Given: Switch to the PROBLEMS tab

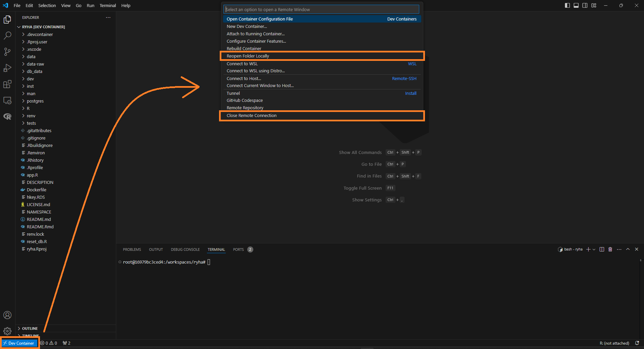Looking at the screenshot, I should click(x=132, y=249).
